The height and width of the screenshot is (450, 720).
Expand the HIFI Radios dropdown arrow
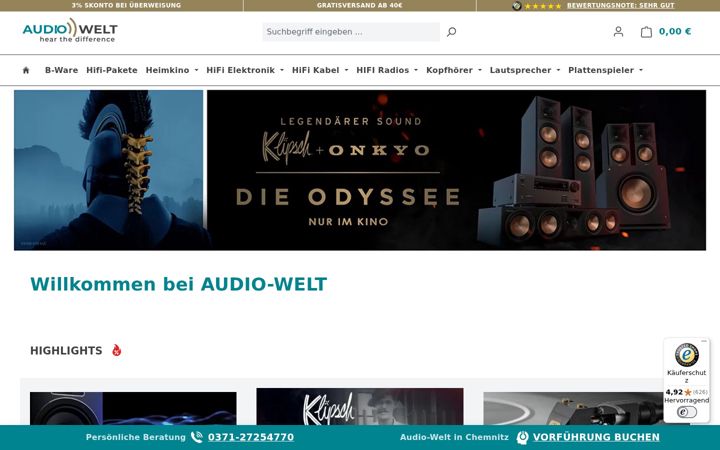(x=416, y=70)
